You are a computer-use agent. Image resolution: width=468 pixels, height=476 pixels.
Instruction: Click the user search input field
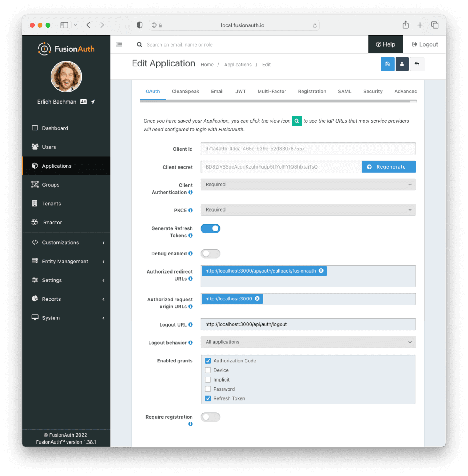point(254,44)
